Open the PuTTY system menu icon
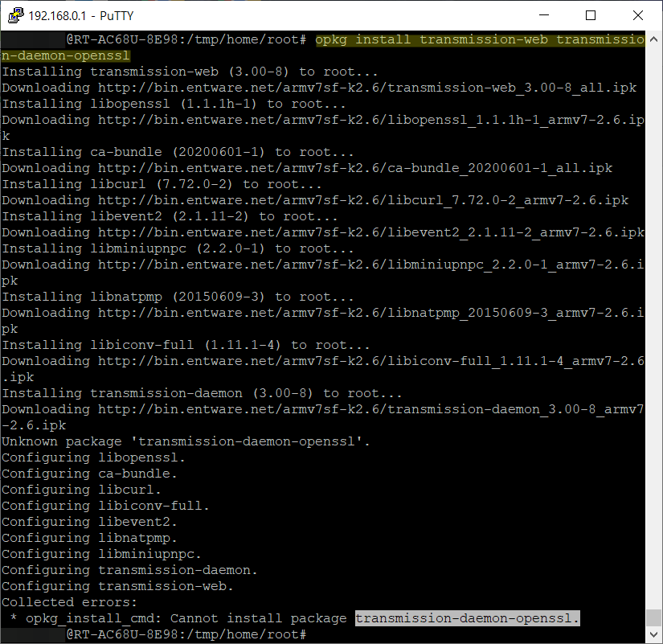 click(15, 15)
